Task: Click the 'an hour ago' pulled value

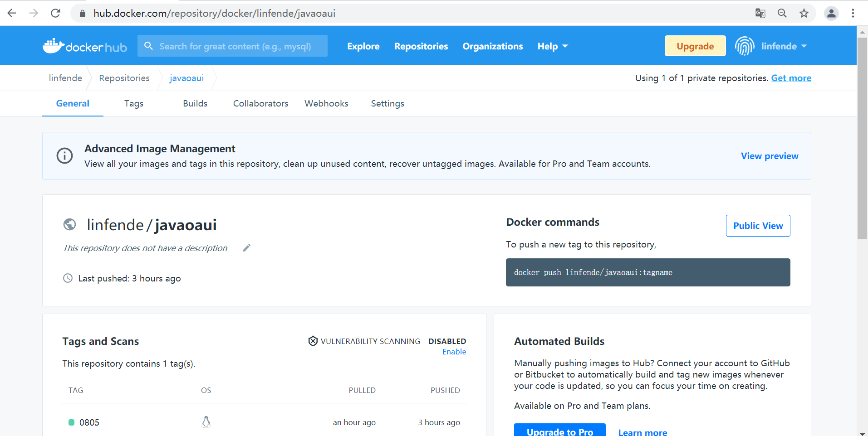Action: tap(354, 422)
